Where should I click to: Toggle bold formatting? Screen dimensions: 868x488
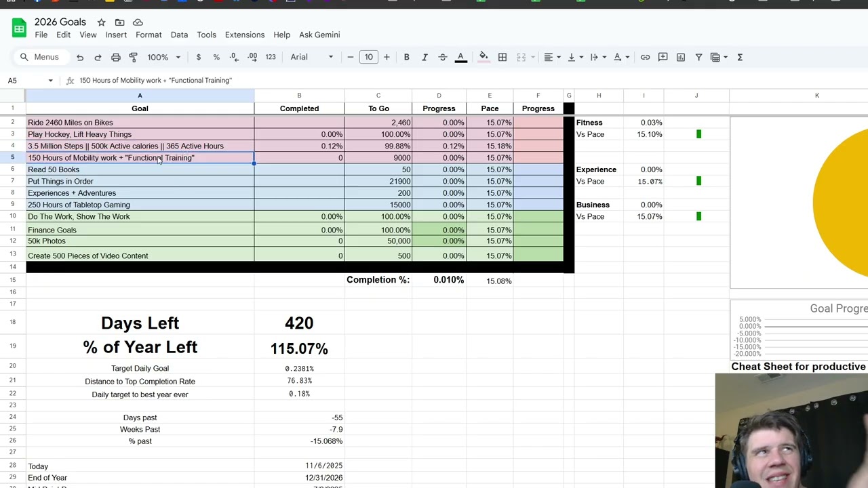tap(406, 57)
